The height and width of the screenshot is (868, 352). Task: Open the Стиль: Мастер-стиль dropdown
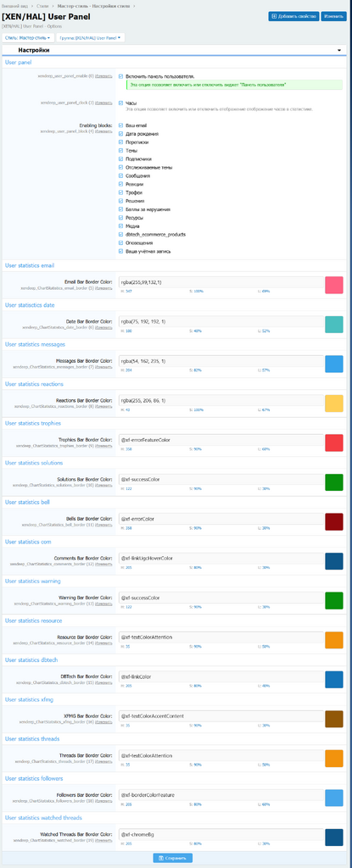click(x=28, y=37)
